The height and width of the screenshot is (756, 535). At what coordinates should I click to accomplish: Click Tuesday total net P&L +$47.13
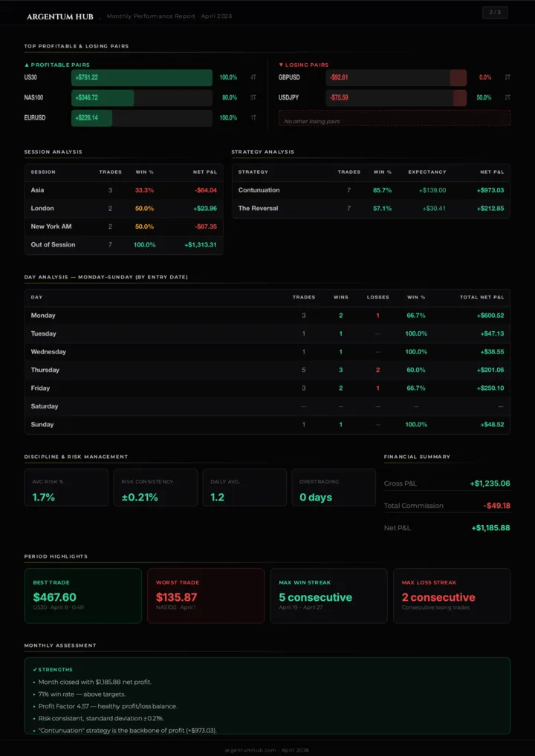(x=492, y=333)
